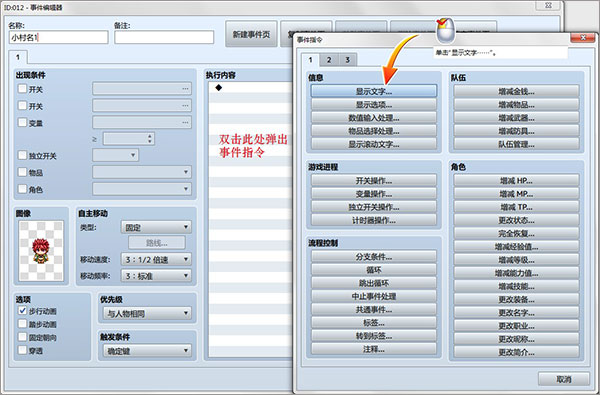
Task: Add a 注释... comment command
Action: tap(373, 349)
